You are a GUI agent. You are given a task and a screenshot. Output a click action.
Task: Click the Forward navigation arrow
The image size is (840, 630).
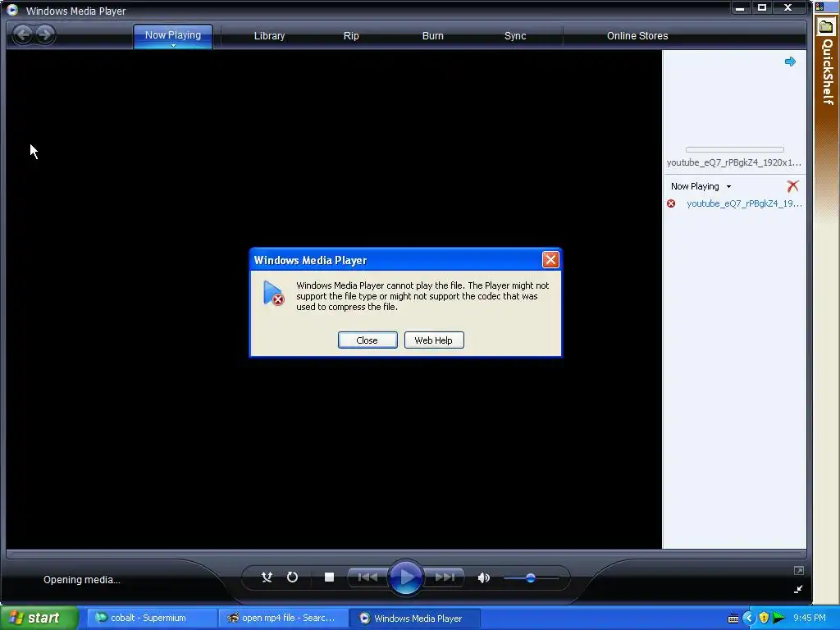[x=46, y=34]
